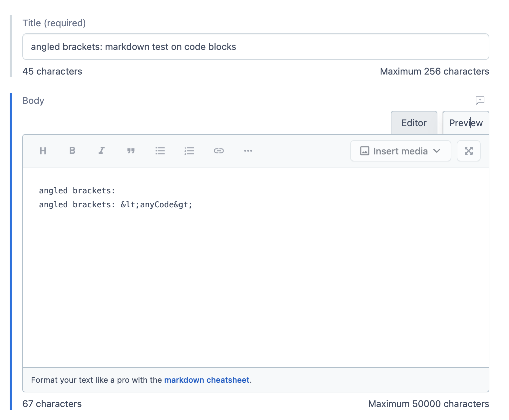Screen dimensions: 509x420
Task: Click the image icon inside Insert media
Action: coord(365,151)
